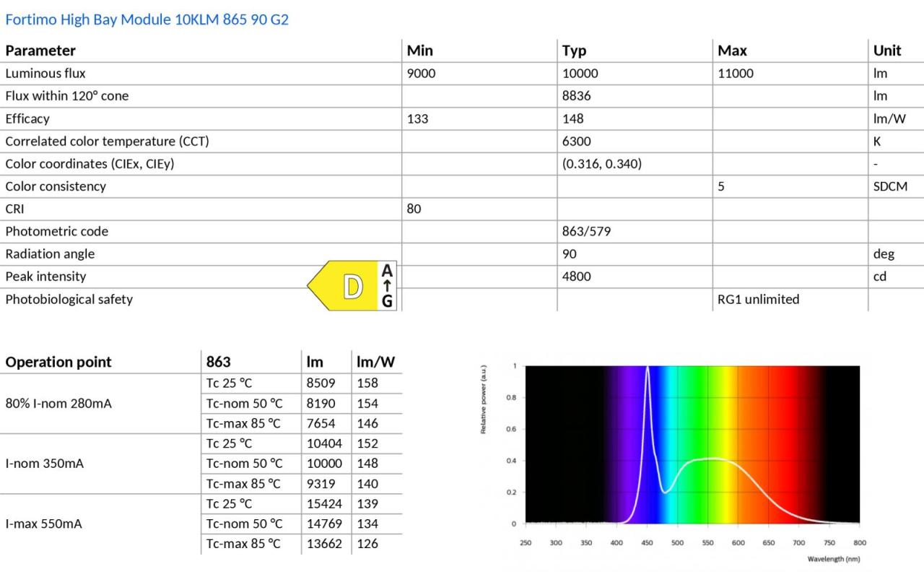Click the 158 lm/W efficacy value

[x=367, y=383]
